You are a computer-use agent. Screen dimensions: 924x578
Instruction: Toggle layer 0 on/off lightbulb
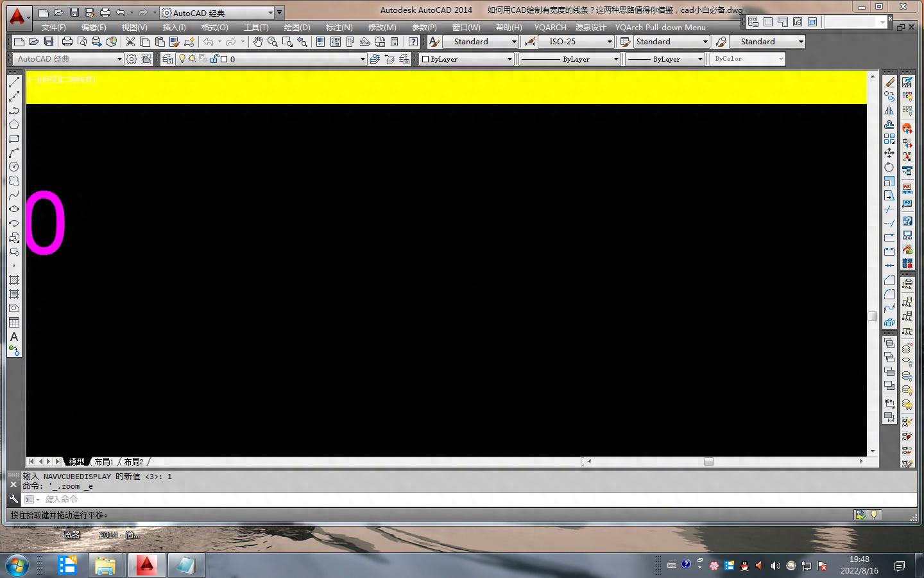[182, 59]
